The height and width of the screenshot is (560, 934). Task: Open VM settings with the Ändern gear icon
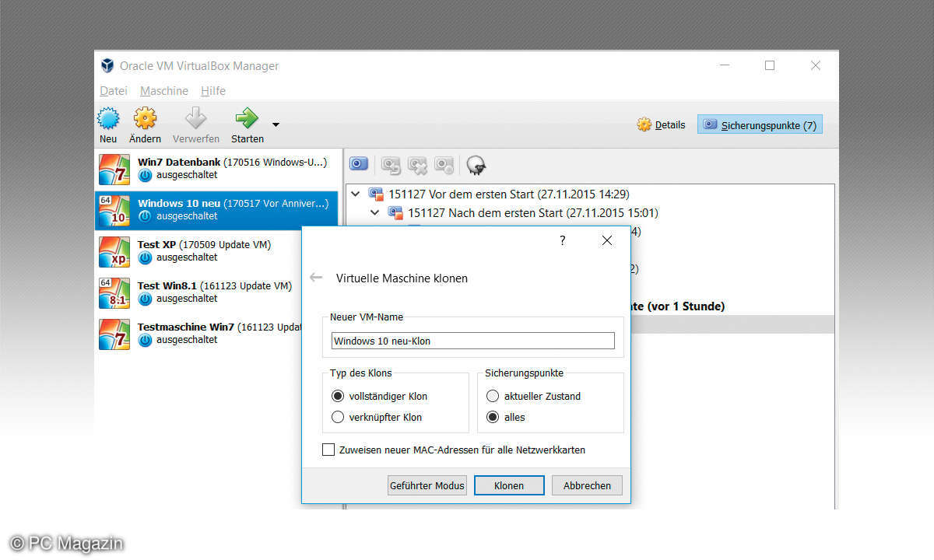point(145,118)
